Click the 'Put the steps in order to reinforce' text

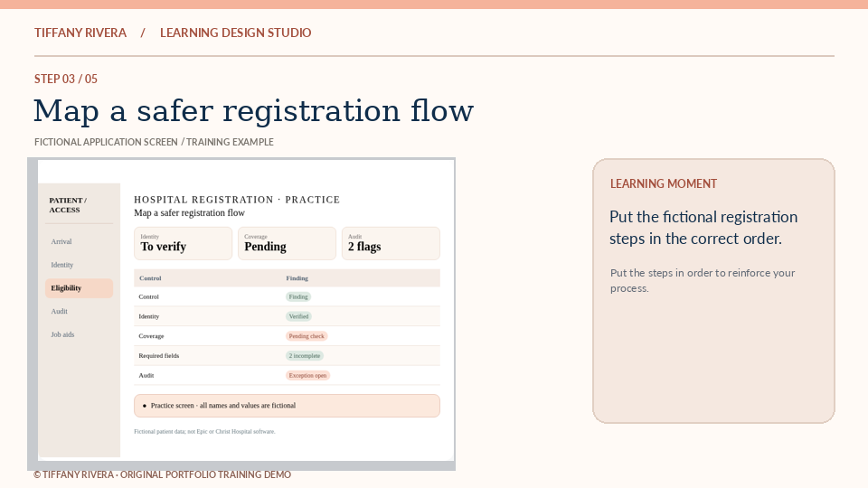703,280
